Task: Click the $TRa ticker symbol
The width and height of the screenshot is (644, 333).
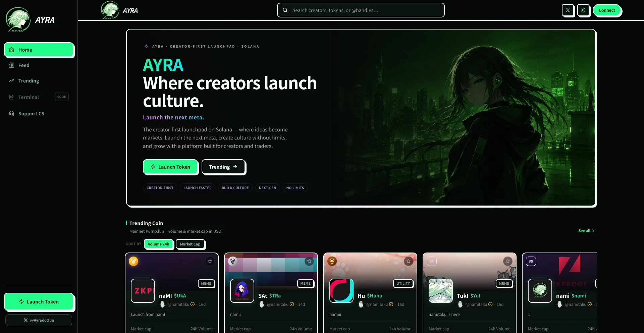Action: click(x=275, y=296)
